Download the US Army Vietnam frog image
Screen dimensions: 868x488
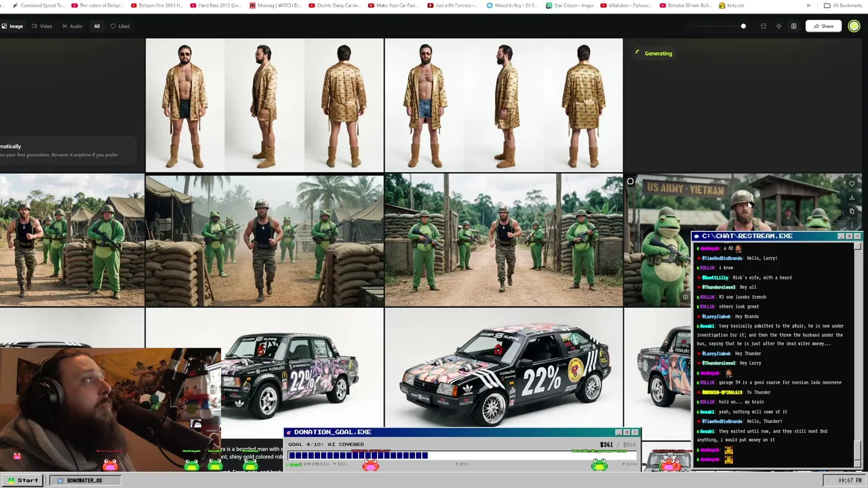(x=852, y=197)
